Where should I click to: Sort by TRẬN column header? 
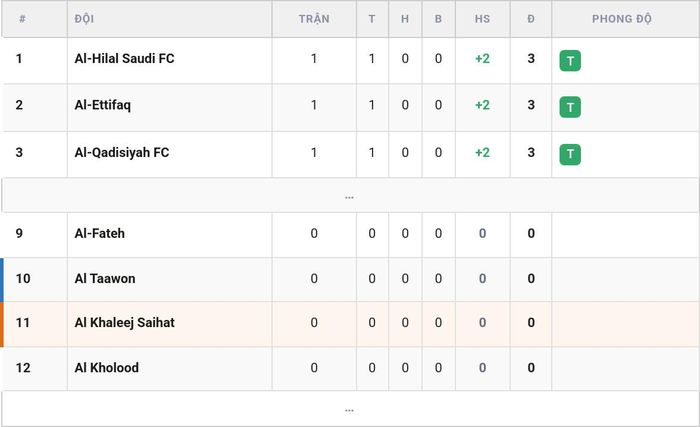[x=314, y=19]
